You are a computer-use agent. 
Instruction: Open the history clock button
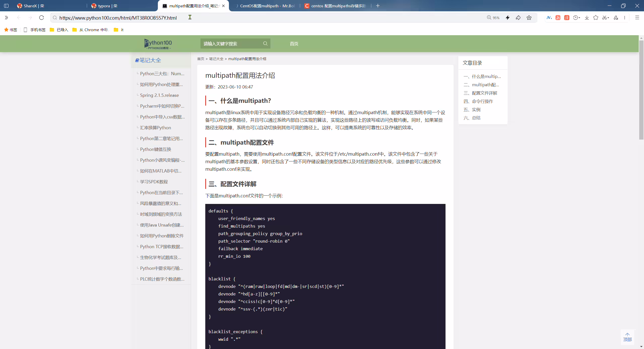[x=575, y=18]
